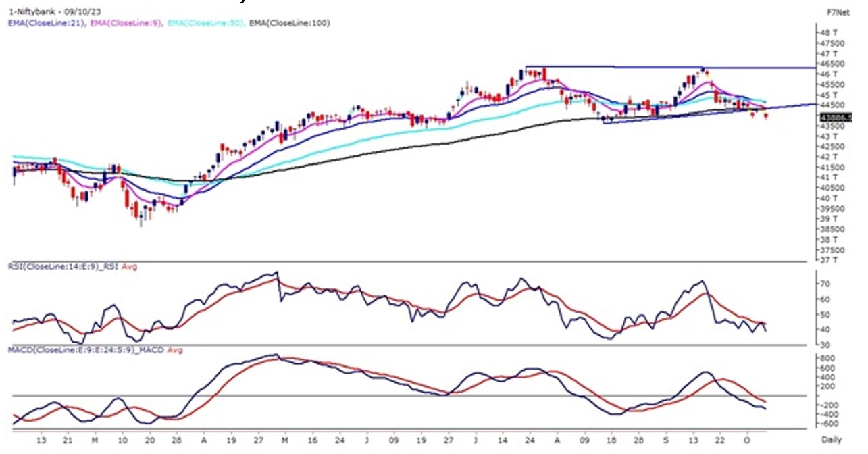Screen dimensions: 868x454
Task: Click the 21 date label on time axis
Action: [66, 440]
